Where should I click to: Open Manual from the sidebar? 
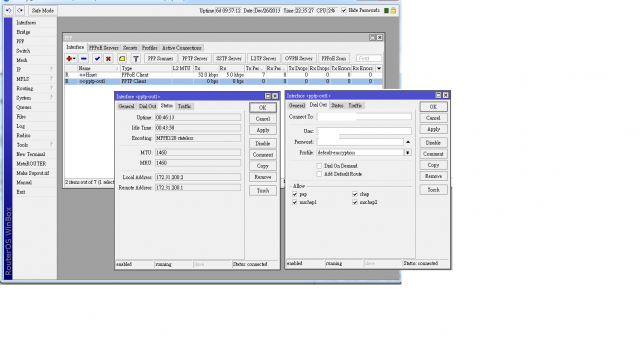[x=24, y=182]
